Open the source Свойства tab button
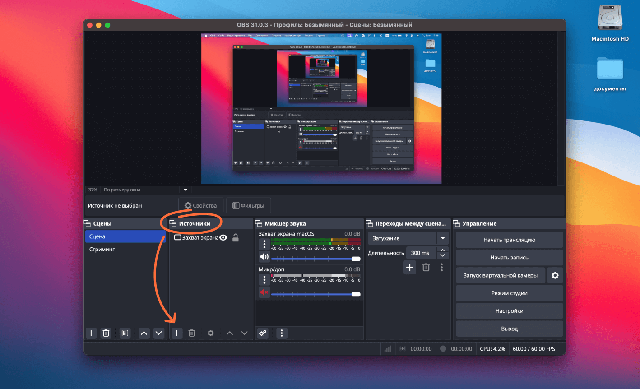This screenshot has width=640, height=389. 201,206
